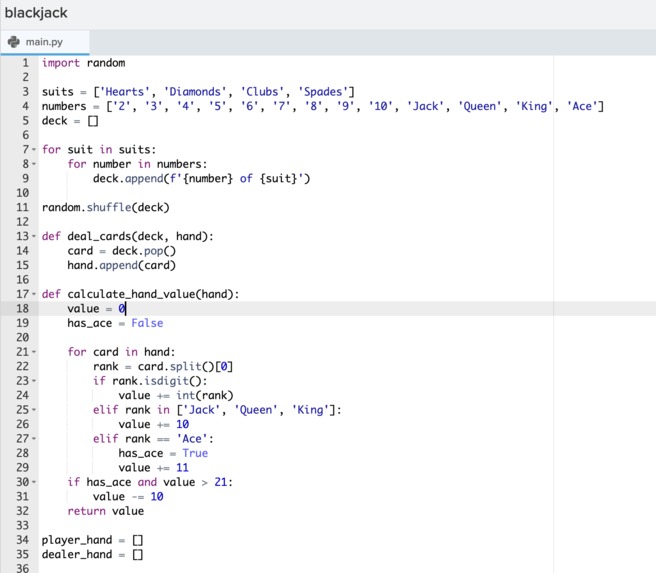Click the Python icon on main.py tab
Image resolution: width=656 pixels, height=573 pixels.
[14, 42]
